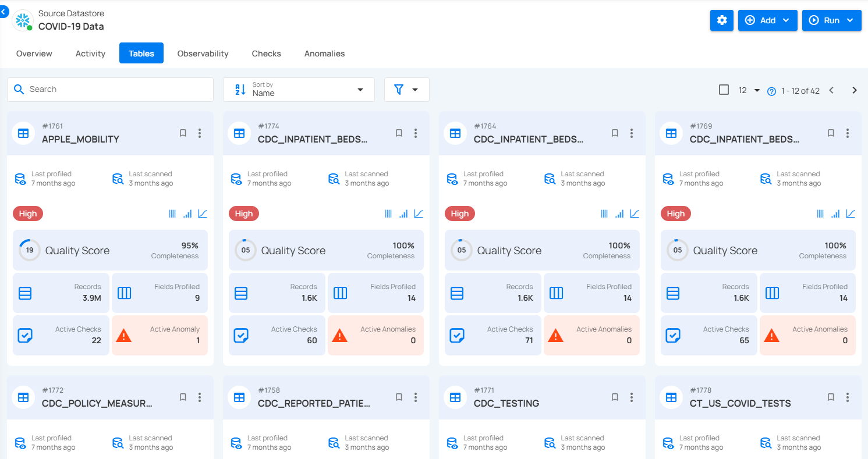Click the Add button
The height and width of the screenshot is (459, 868).
(x=767, y=20)
